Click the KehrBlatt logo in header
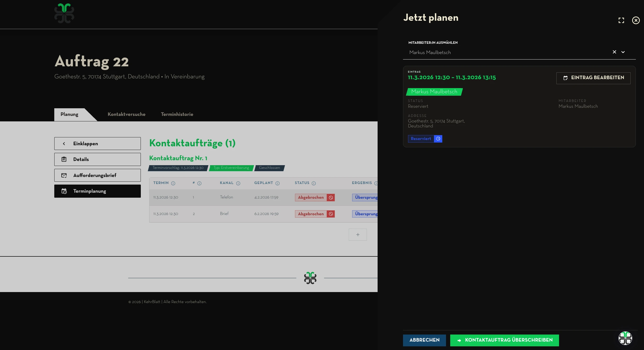Viewport: 644px width, 350px height. 64,13
